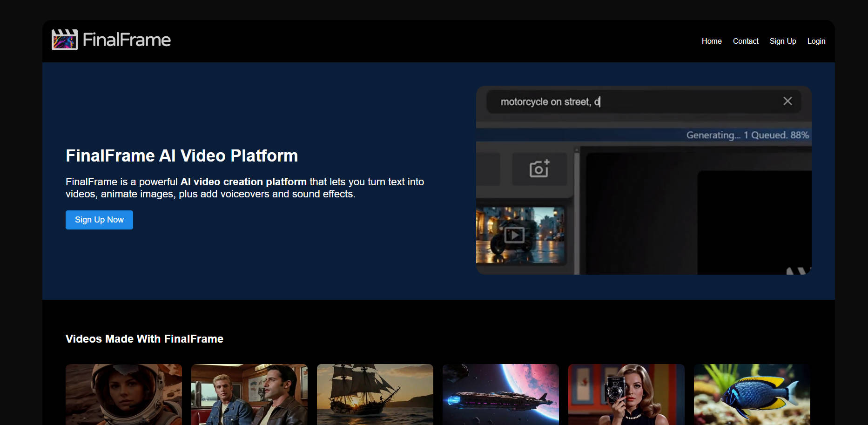This screenshot has width=868, height=425.
Task: Go to Sign Up in navigation bar
Action: click(782, 41)
